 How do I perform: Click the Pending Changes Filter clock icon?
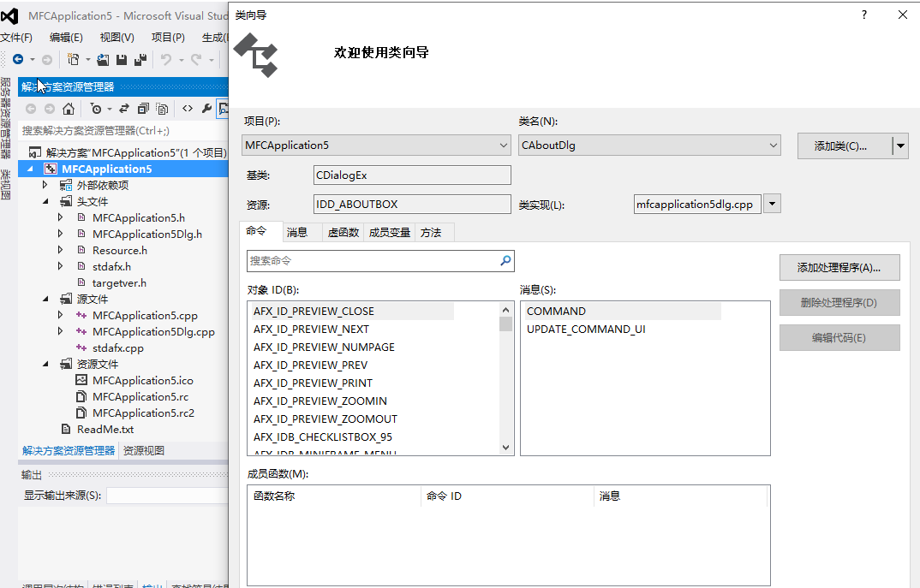[x=96, y=109]
